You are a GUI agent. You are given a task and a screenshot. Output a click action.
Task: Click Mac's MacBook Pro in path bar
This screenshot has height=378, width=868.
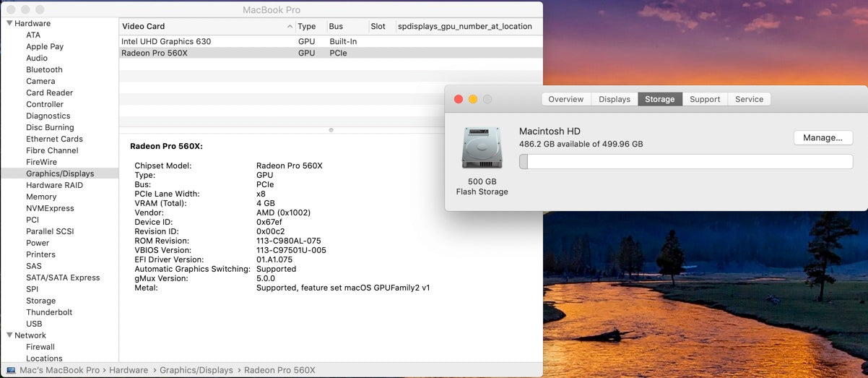[x=59, y=370]
